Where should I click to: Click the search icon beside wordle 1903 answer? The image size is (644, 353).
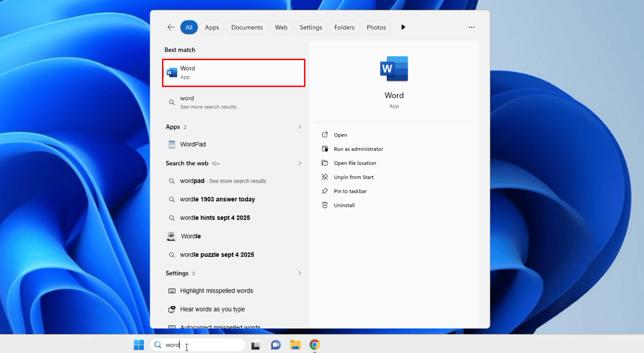[x=172, y=200]
